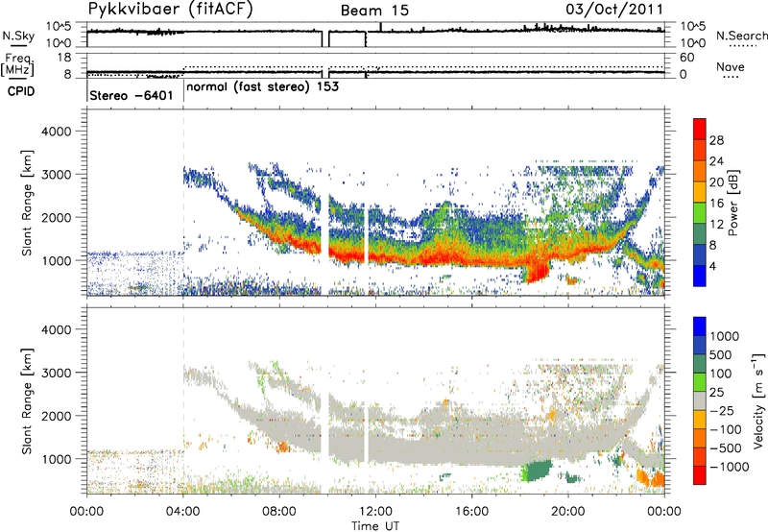Click the 16:00 time axis label
The width and height of the screenshot is (768, 532).
[471, 512]
